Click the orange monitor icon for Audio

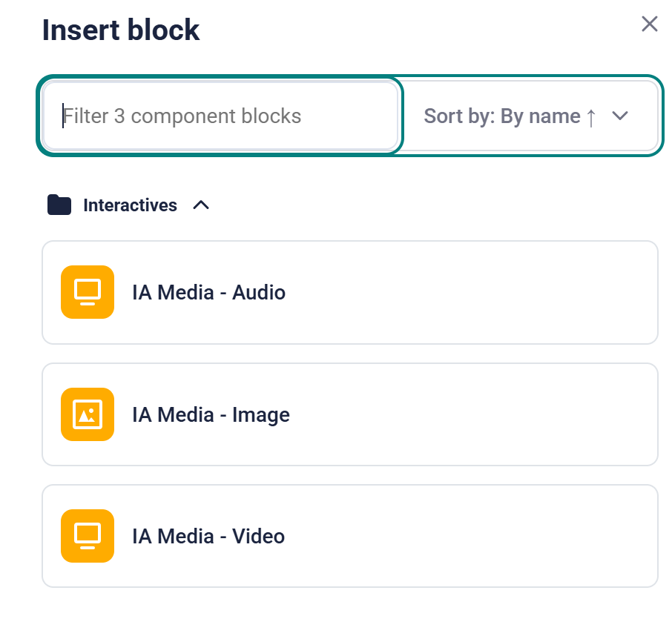[x=88, y=292]
